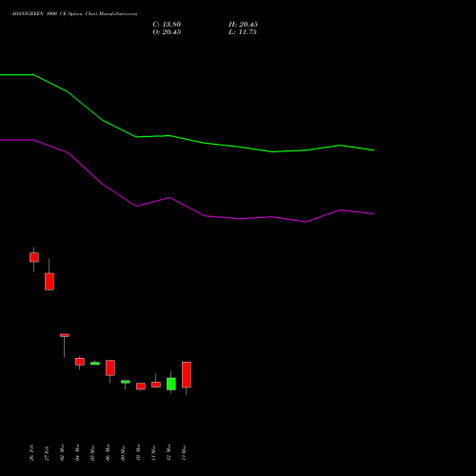The width and height of the screenshot is (476, 476).
Task: Click the 09 Mar date label
Action: point(123,452)
